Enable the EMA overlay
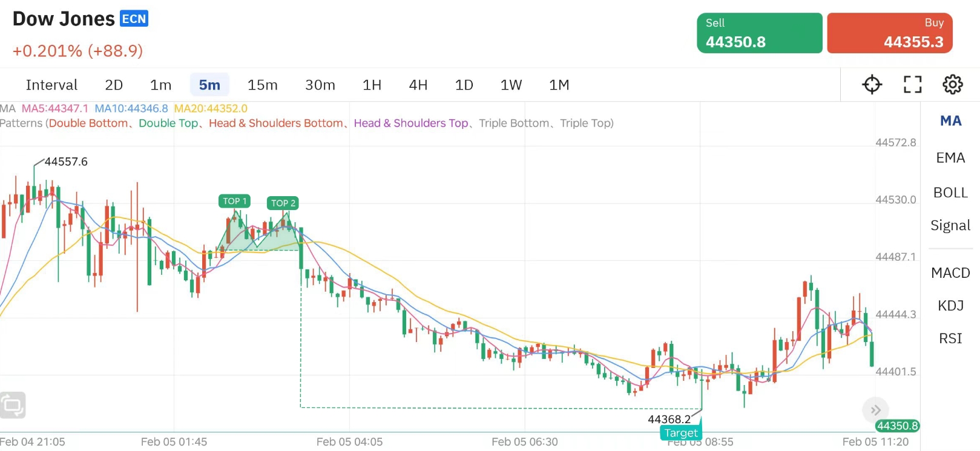The height and width of the screenshot is (451, 980). coord(950,158)
